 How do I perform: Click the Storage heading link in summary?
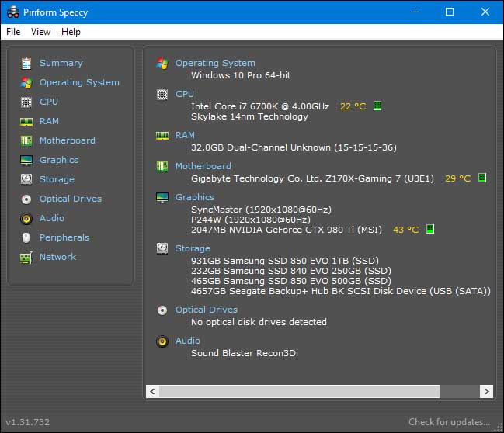click(x=193, y=248)
